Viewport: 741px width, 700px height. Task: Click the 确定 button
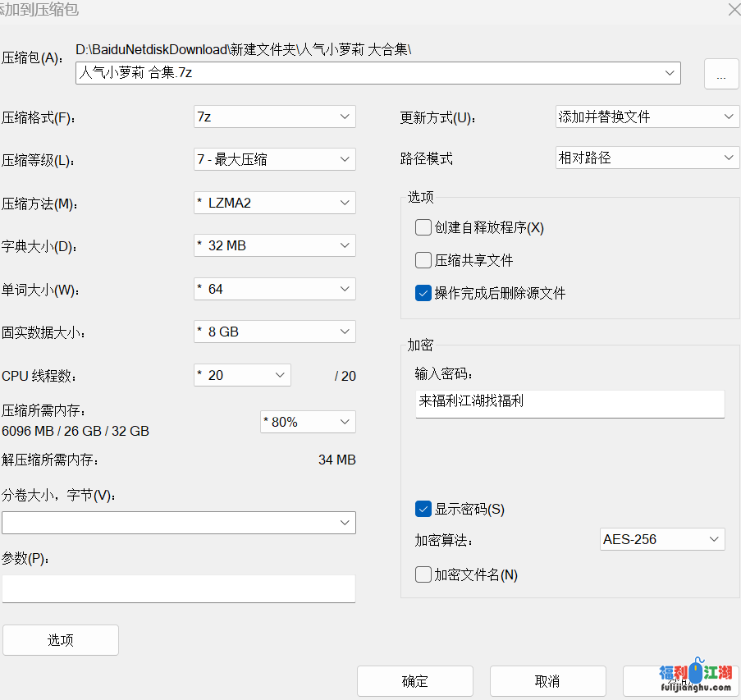[x=414, y=681]
